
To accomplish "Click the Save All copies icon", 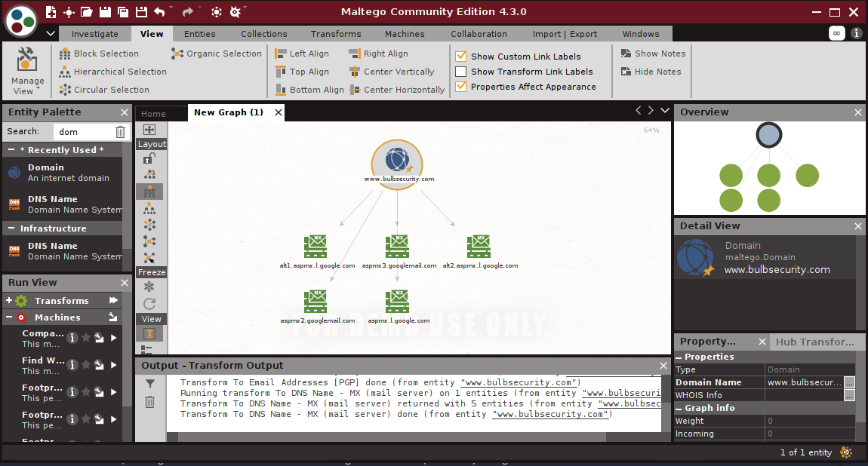I will [123, 11].
